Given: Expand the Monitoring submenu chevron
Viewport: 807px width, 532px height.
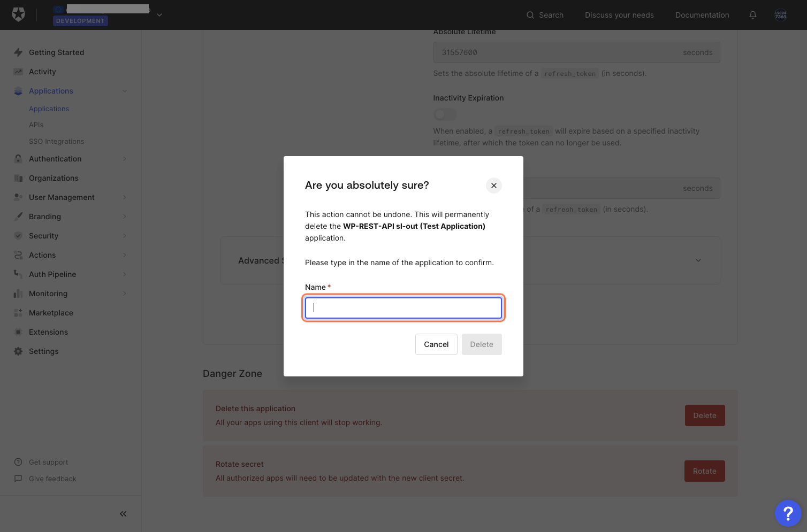Looking at the screenshot, I should (125, 294).
